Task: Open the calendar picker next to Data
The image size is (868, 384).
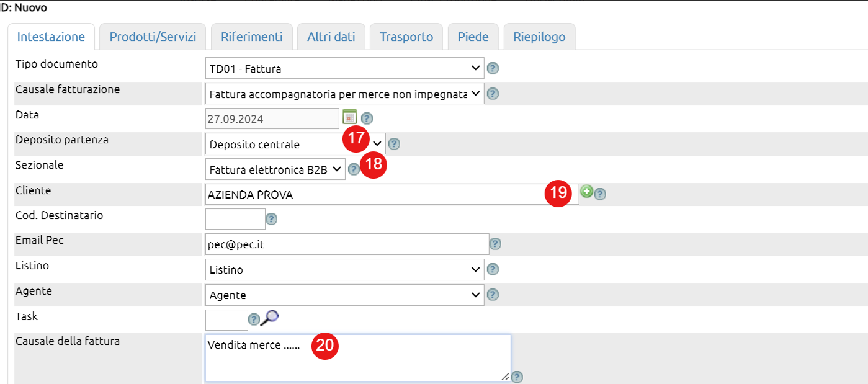Action: click(350, 117)
